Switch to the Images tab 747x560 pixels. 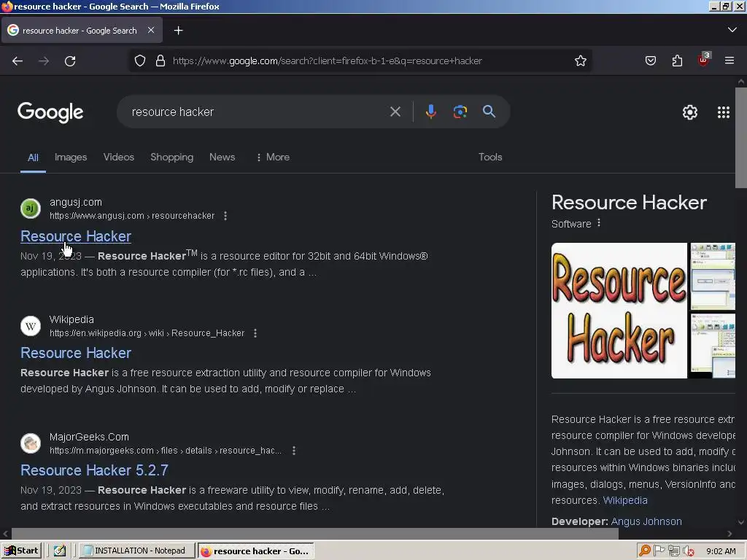(x=71, y=157)
